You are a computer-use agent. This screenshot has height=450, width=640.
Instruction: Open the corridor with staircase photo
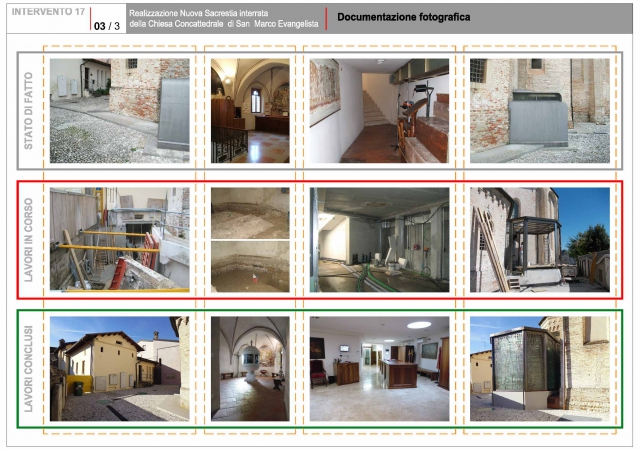379,110
